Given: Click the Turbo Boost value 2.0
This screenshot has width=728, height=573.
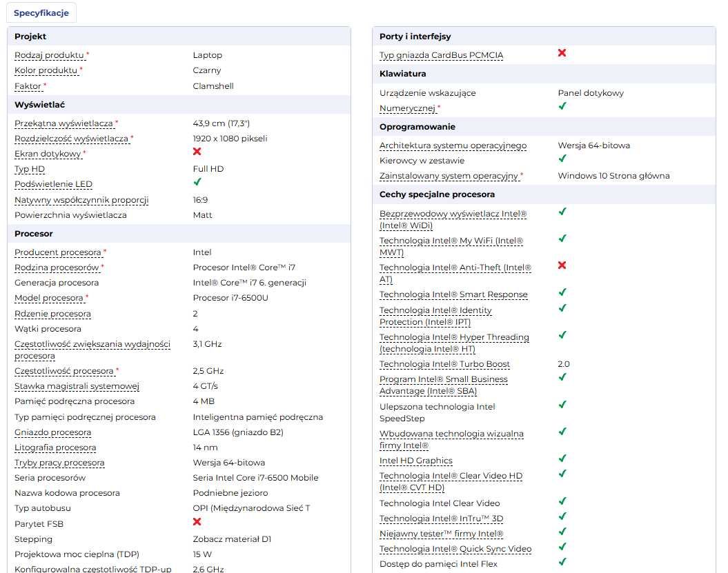Looking at the screenshot, I should coord(564,364).
